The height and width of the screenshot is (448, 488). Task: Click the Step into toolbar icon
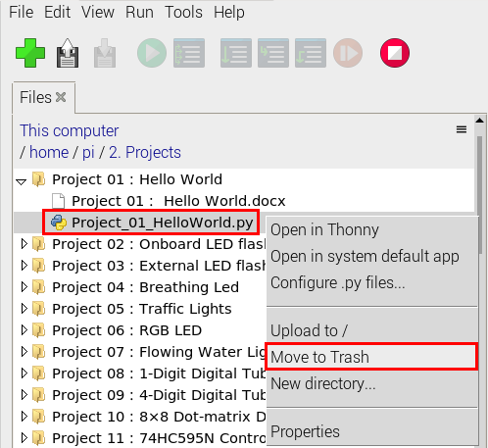[x=273, y=53]
